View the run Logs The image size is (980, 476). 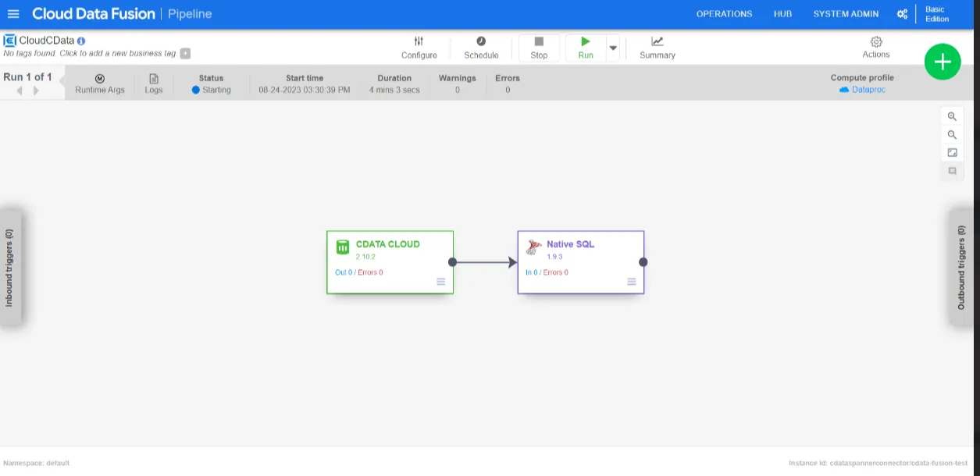154,83
